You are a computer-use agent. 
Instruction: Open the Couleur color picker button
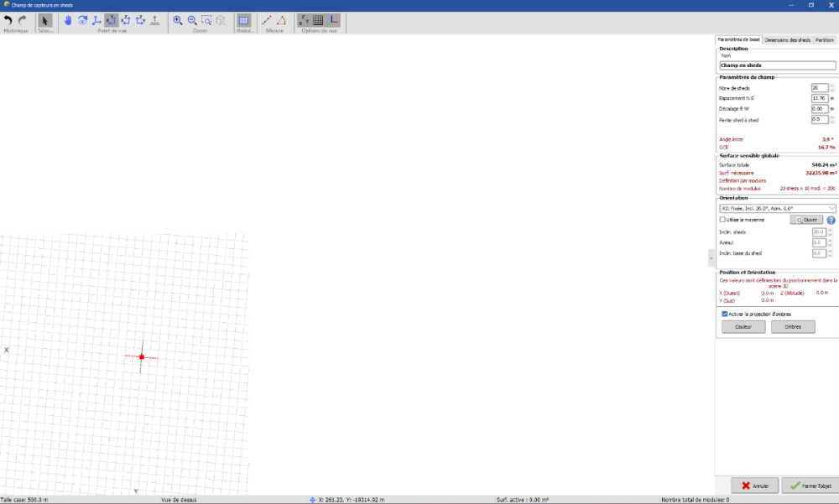click(x=743, y=327)
